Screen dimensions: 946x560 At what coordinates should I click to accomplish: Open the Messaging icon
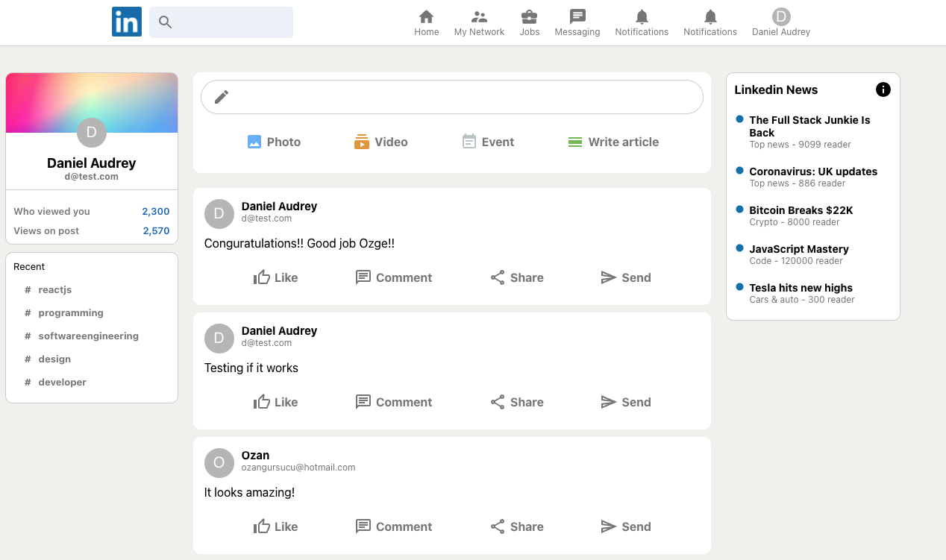tap(577, 16)
